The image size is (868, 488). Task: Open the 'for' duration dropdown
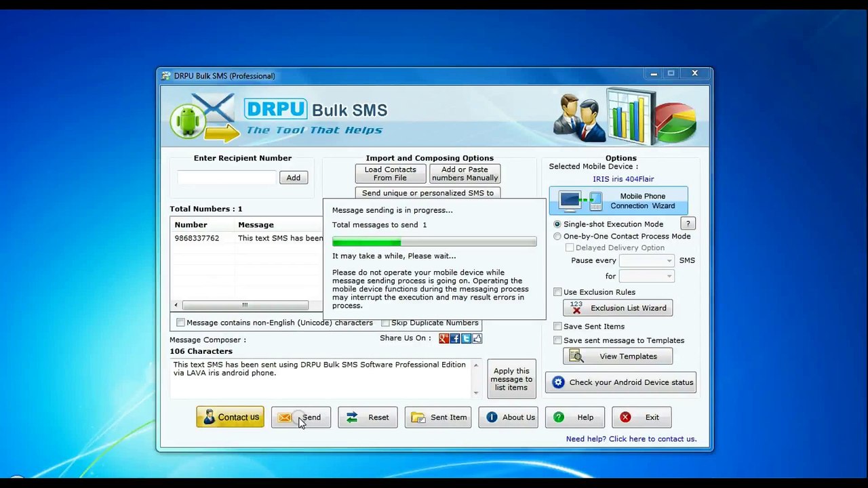click(x=646, y=277)
